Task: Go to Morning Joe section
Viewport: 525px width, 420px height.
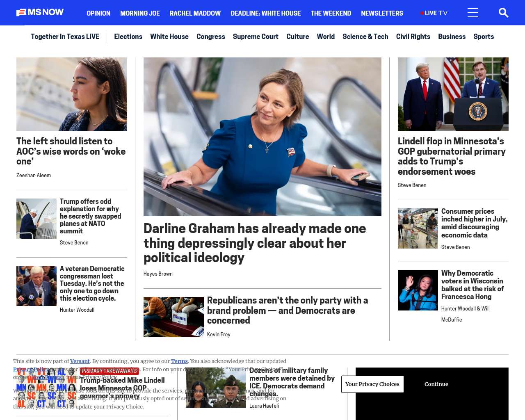Action: click(x=140, y=13)
